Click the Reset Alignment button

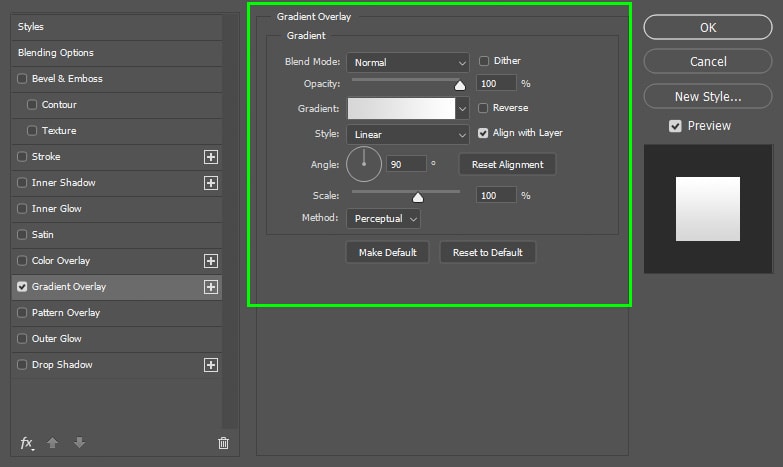pyautogui.click(x=507, y=164)
